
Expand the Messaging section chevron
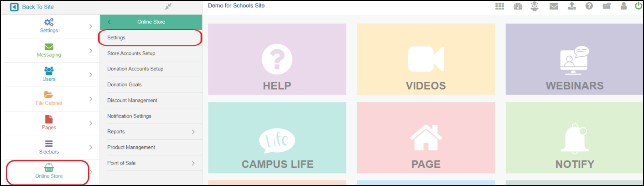coord(91,51)
